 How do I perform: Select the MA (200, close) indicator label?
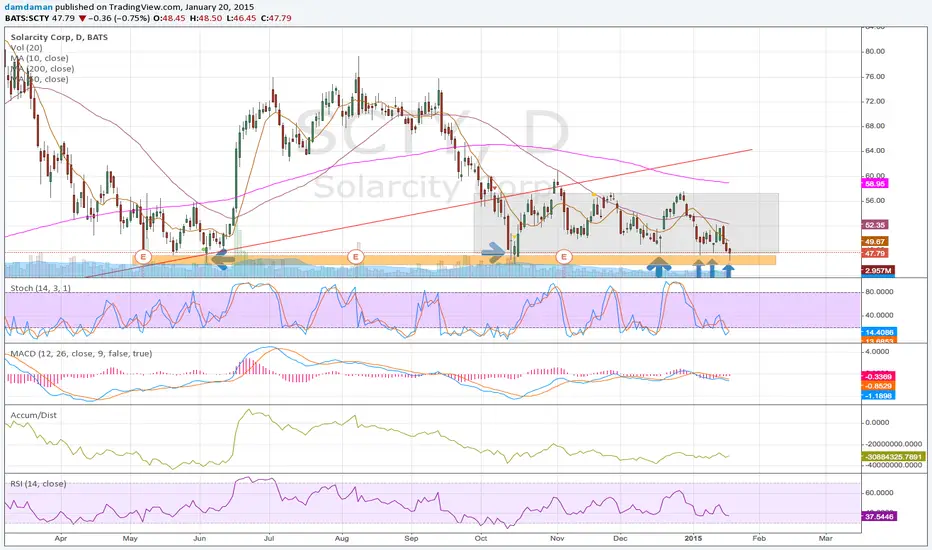(x=42, y=68)
